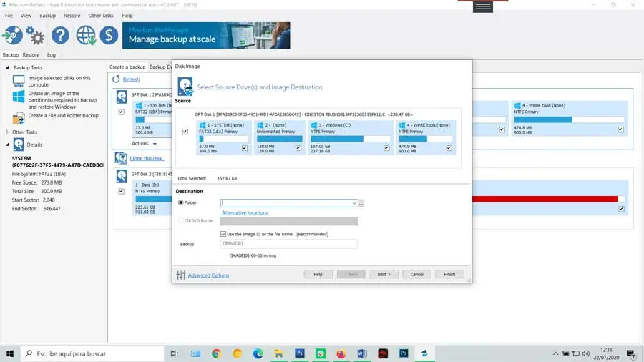Collapse the Details tree section
This screenshot has width=644, height=362.
click(7, 145)
